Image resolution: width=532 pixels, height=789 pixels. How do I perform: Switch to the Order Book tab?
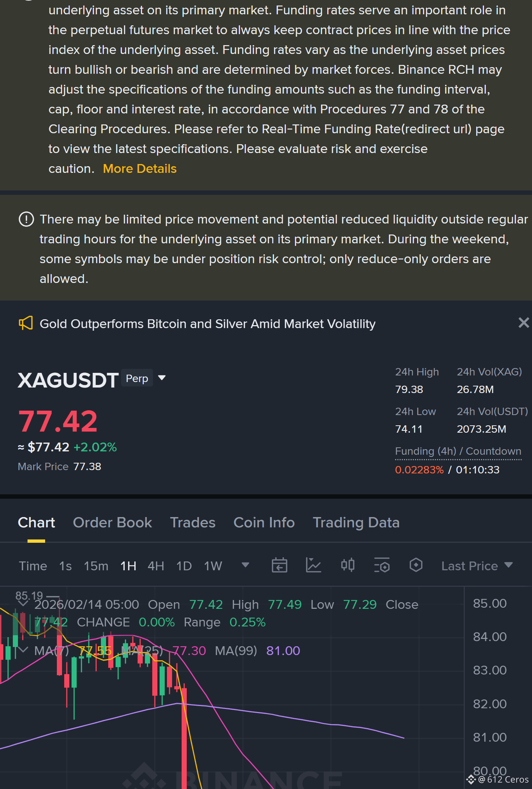[112, 523]
